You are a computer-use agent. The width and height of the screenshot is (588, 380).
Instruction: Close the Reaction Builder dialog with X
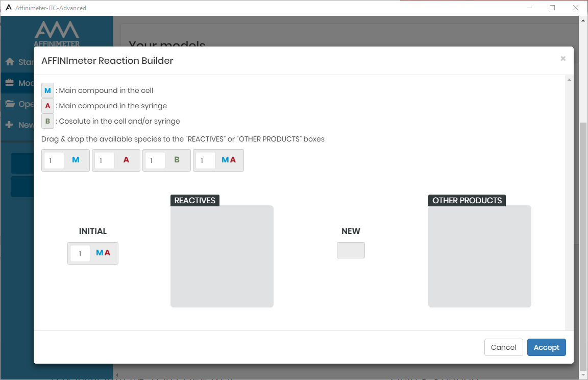tap(563, 59)
